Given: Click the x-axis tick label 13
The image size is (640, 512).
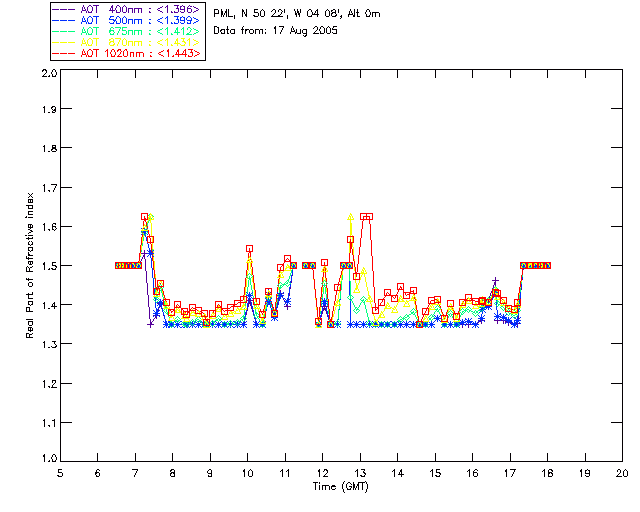Looking at the screenshot, I should (360, 473).
